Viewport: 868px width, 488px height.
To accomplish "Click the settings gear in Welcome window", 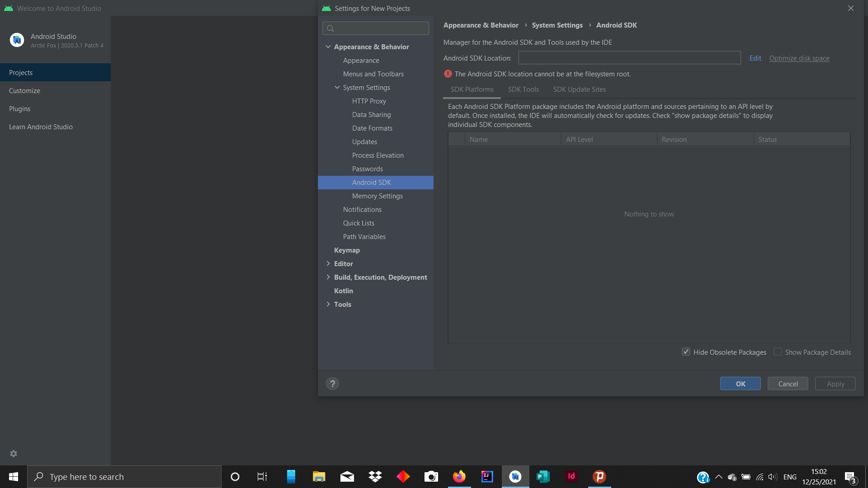I will tap(14, 454).
